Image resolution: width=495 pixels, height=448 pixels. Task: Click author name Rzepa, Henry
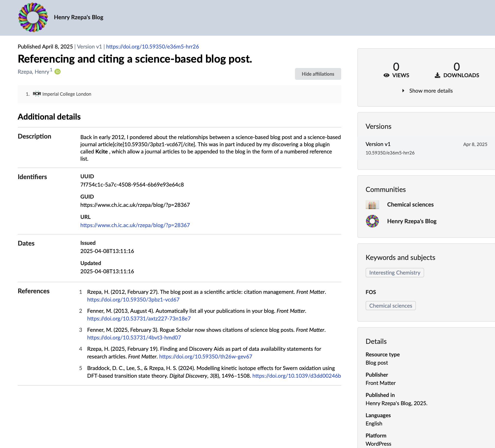click(x=33, y=72)
